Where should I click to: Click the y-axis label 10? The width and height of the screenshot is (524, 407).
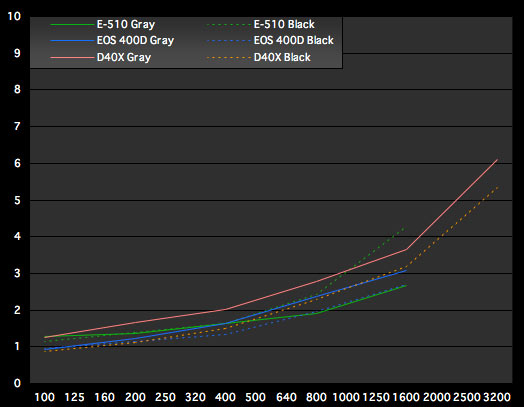[x=14, y=16]
